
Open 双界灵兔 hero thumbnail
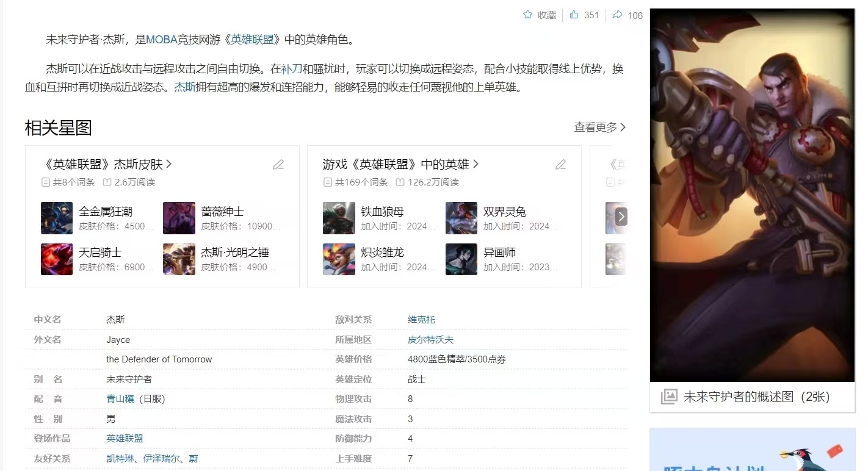coord(461,218)
